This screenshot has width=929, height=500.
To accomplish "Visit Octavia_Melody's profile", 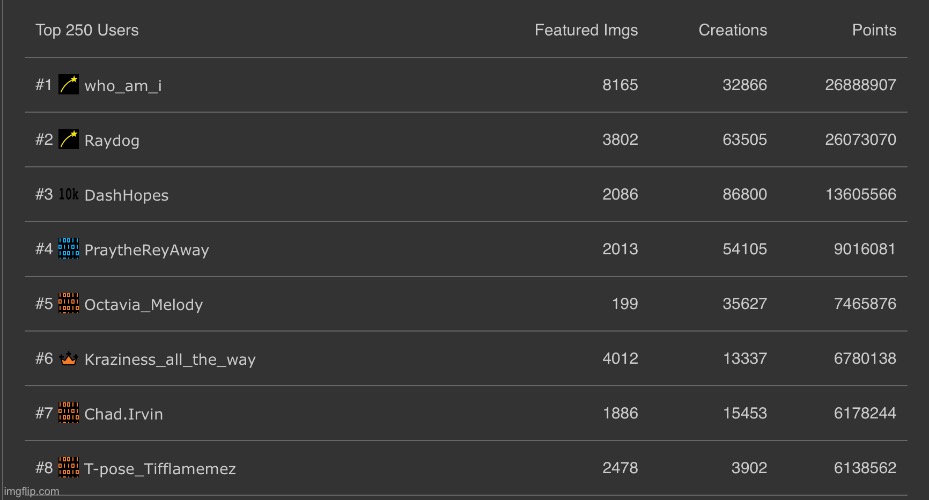I will (x=143, y=305).
